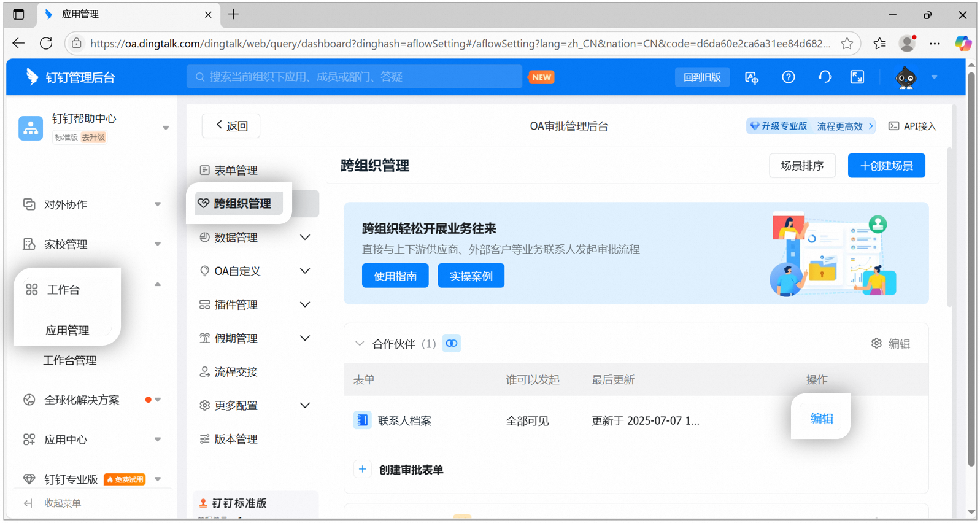Click the 钉钉帮助中心 organization icon
The width and height of the screenshot is (980, 523).
coord(31,128)
